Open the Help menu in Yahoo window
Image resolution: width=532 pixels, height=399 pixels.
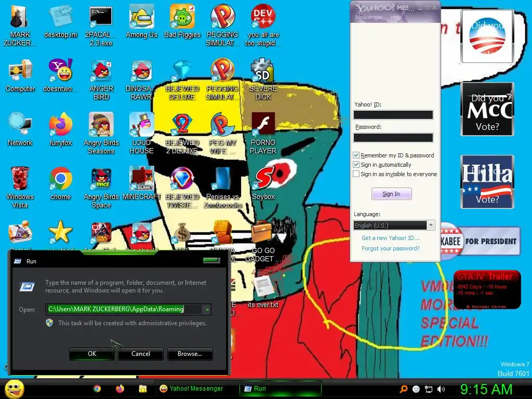pos(395,17)
